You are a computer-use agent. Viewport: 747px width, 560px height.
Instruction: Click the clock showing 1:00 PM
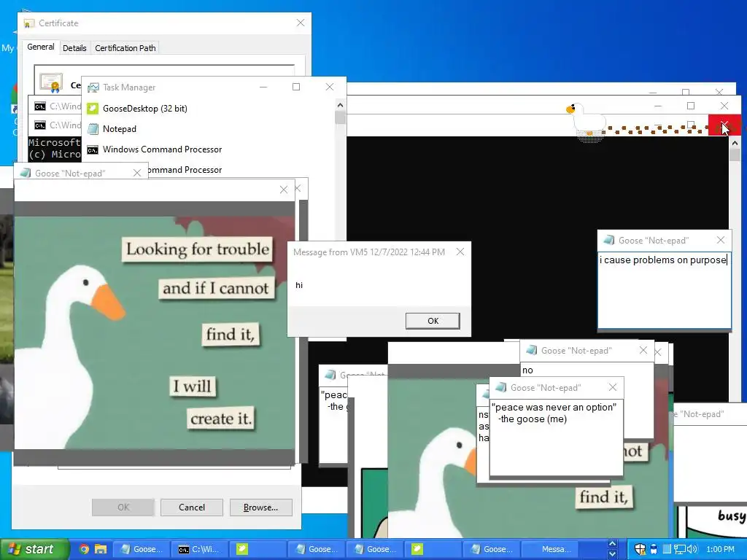[720, 549]
